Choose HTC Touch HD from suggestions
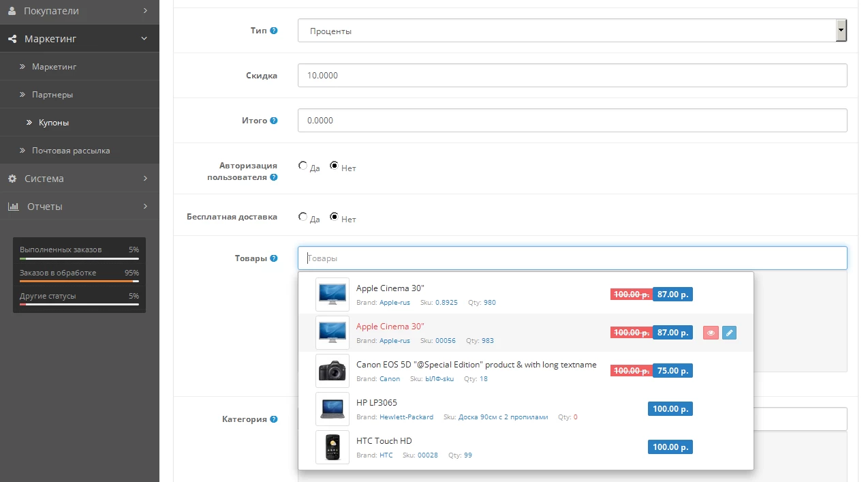868x482 pixels. point(526,447)
